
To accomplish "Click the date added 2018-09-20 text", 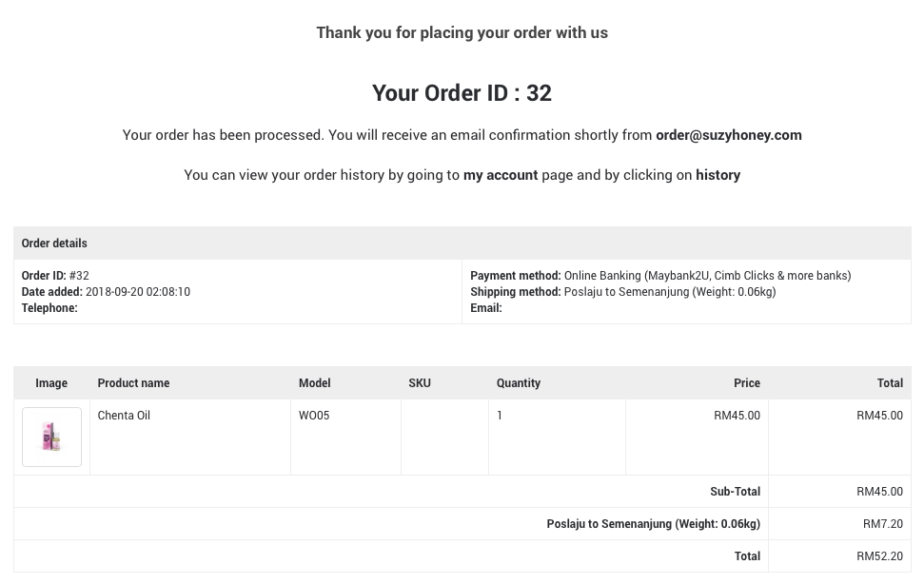I will pyautogui.click(x=138, y=292).
